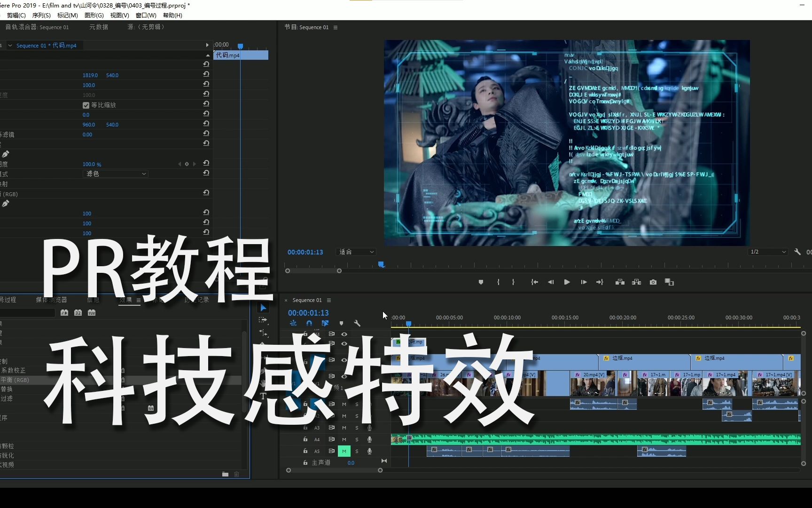Image resolution: width=812 pixels, height=508 pixels.
Task: Open 1/2 playback resolution dropdown
Action: click(x=767, y=252)
